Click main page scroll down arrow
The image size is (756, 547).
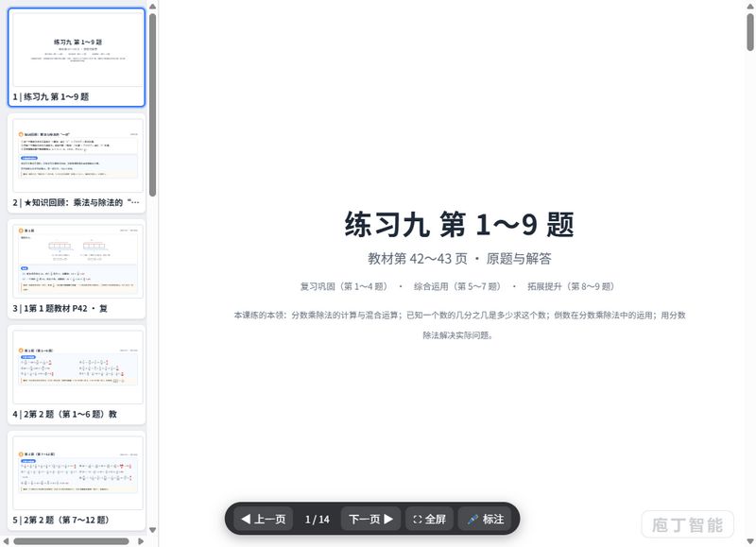click(750, 541)
